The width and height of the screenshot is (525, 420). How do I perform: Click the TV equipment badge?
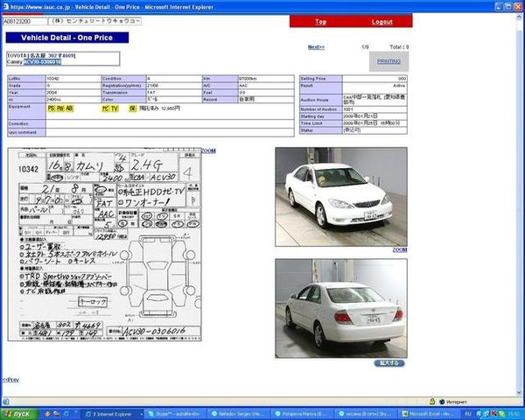tap(115, 108)
